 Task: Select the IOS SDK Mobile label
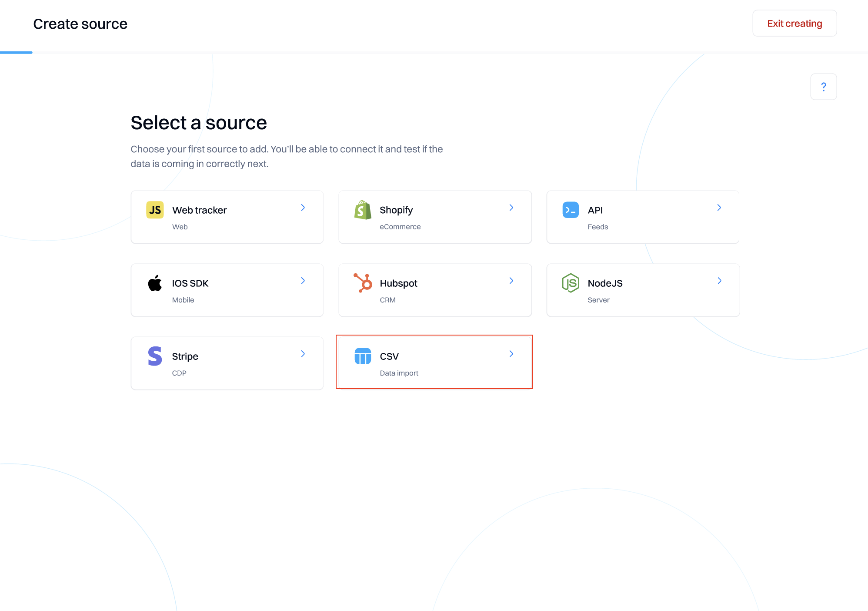(x=183, y=300)
